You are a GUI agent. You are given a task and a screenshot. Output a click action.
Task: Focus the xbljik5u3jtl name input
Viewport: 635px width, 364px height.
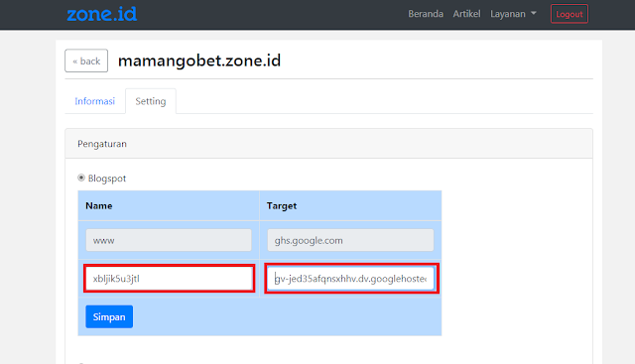[x=170, y=279]
